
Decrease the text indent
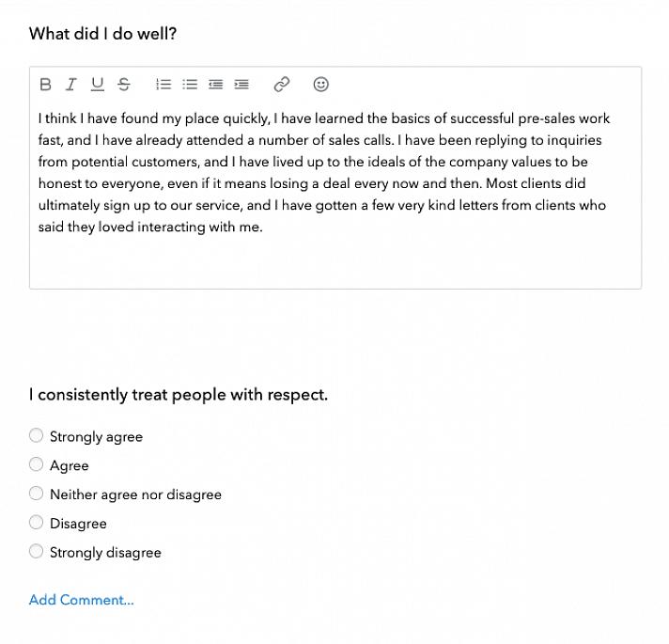(x=216, y=85)
